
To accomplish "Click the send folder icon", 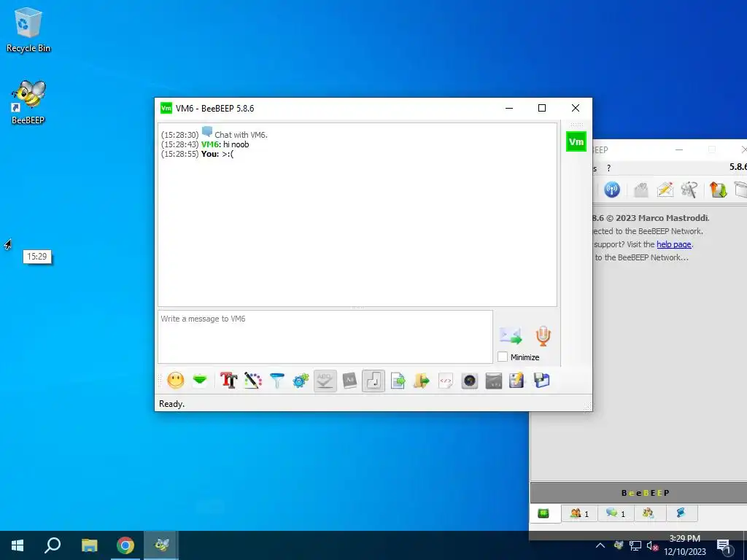I will 422,381.
